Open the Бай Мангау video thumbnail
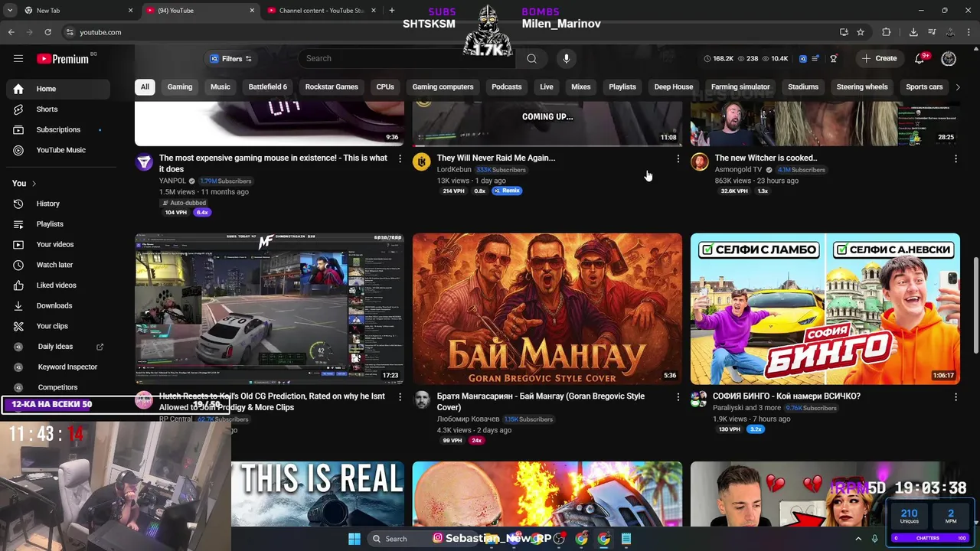The height and width of the screenshot is (551, 980). click(x=547, y=309)
